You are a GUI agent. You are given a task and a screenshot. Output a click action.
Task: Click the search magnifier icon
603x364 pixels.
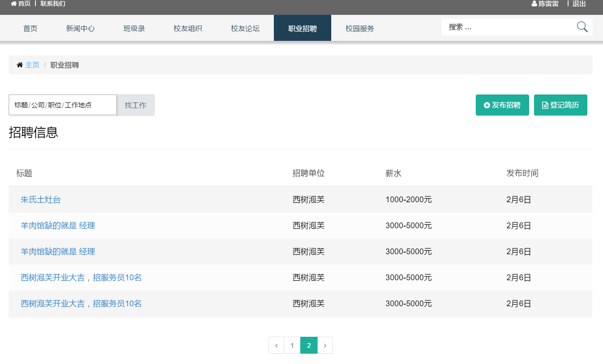click(x=582, y=27)
